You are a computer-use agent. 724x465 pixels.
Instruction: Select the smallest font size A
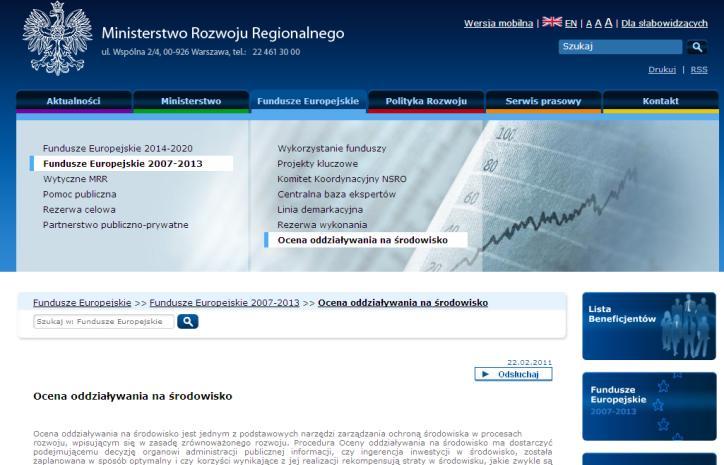click(x=589, y=24)
